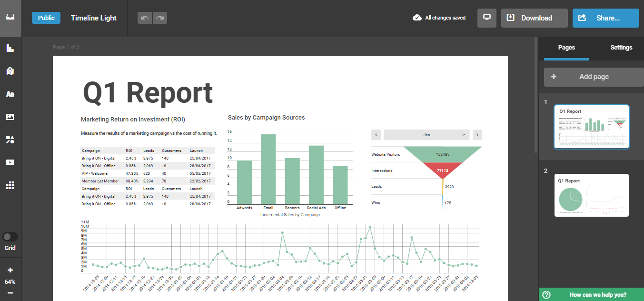Click the image tool icon

click(10, 117)
